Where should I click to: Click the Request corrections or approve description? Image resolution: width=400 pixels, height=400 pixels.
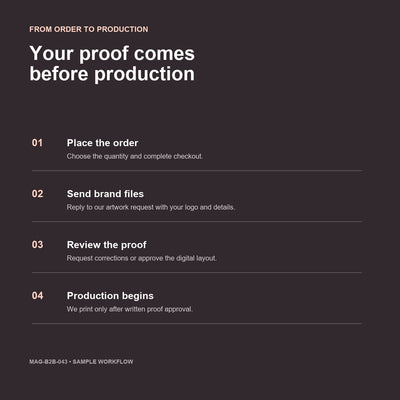pos(142,258)
